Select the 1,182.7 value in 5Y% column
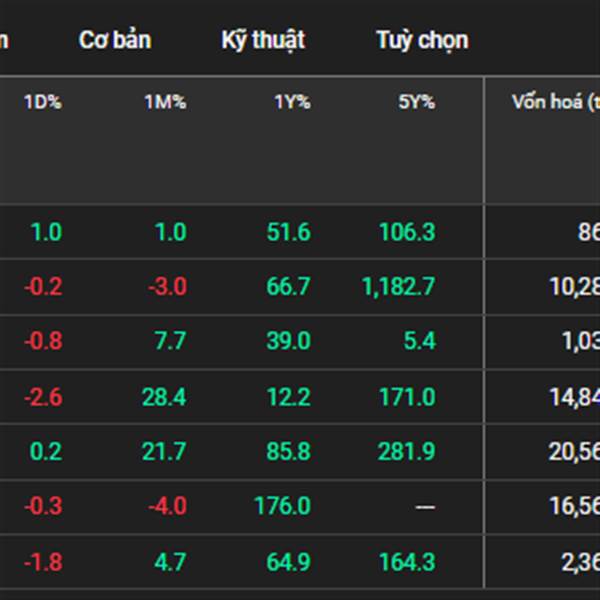 (399, 287)
